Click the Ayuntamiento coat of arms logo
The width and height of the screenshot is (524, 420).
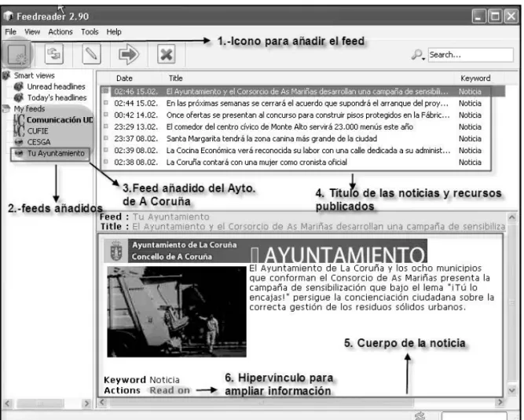[116, 250]
